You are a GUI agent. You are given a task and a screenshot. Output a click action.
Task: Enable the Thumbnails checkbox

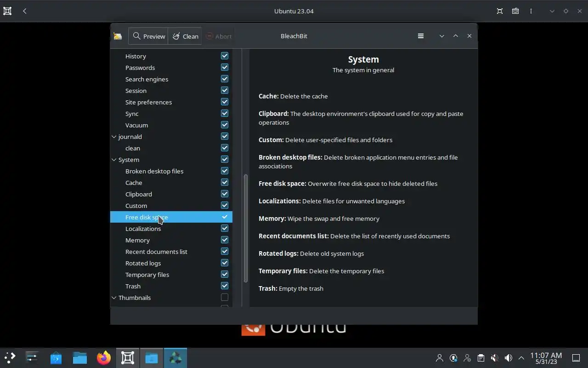point(225,297)
